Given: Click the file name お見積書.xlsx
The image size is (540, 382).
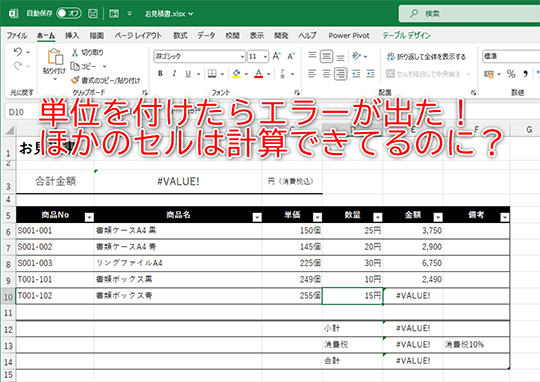Looking at the screenshot, I should click(x=165, y=14).
